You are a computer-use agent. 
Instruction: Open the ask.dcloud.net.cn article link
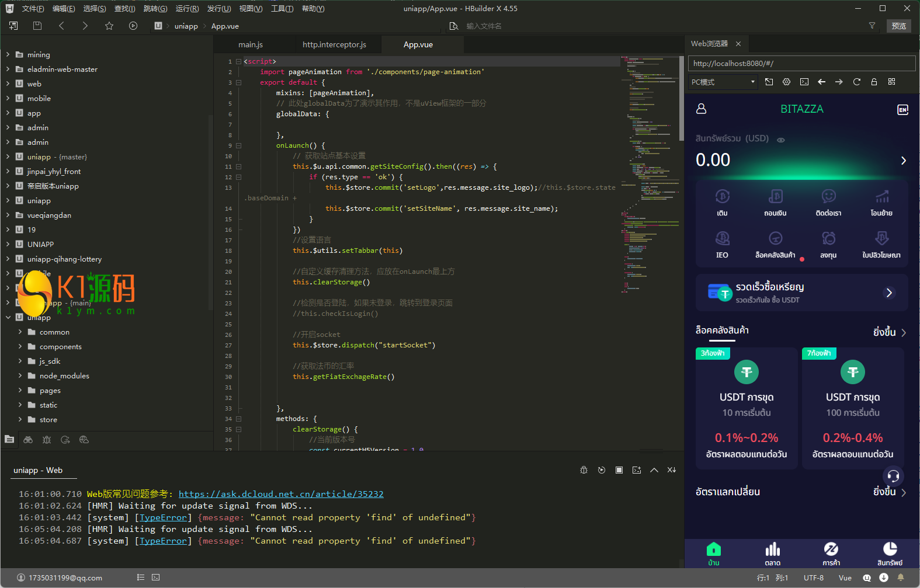pyautogui.click(x=281, y=494)
